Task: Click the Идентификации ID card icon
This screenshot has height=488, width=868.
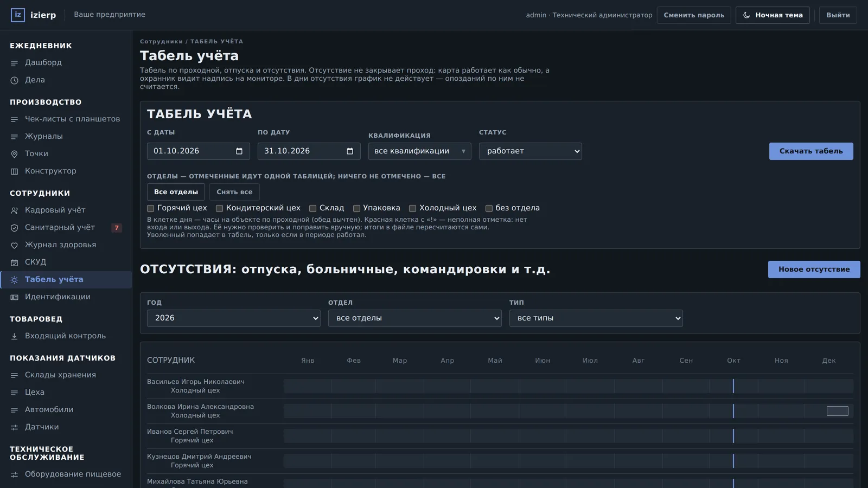Action: coord(15,297)
